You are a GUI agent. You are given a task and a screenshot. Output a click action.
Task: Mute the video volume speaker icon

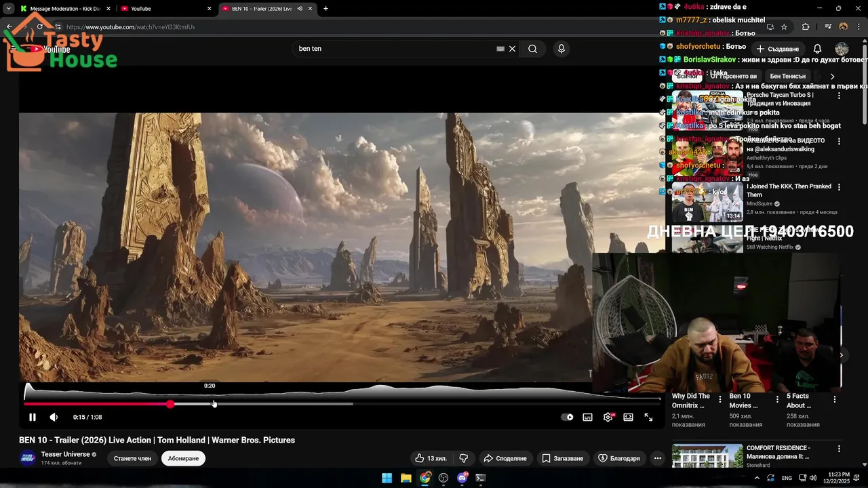pos(54,418)
